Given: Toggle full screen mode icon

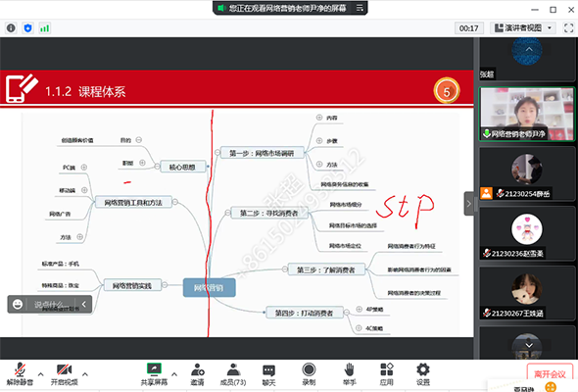Looking at the screenshot, I should [569, 28].
